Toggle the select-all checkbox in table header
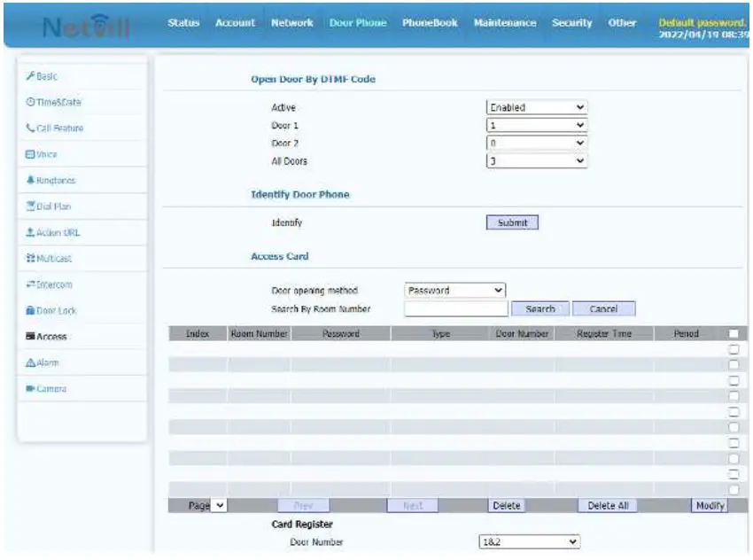This screenshot has width=753, height=560. point(734,334)
